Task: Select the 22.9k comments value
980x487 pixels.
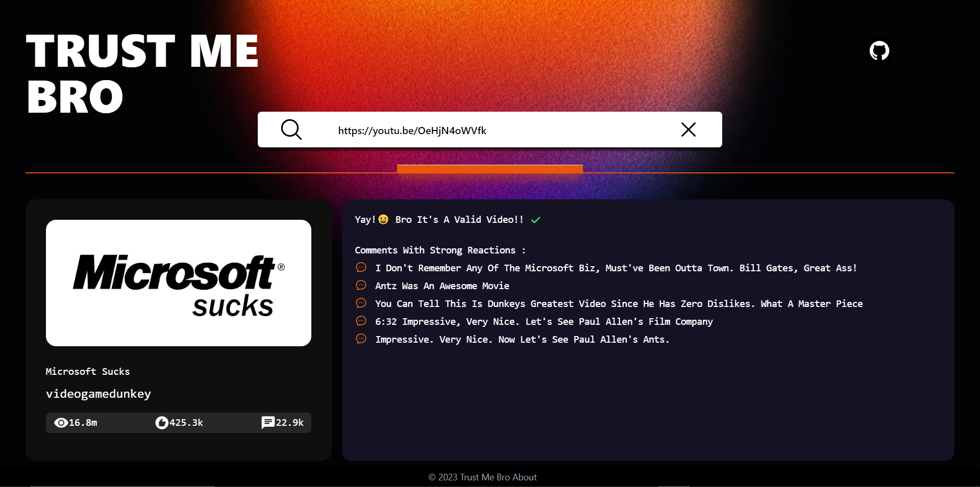Action: click(290, 423)
